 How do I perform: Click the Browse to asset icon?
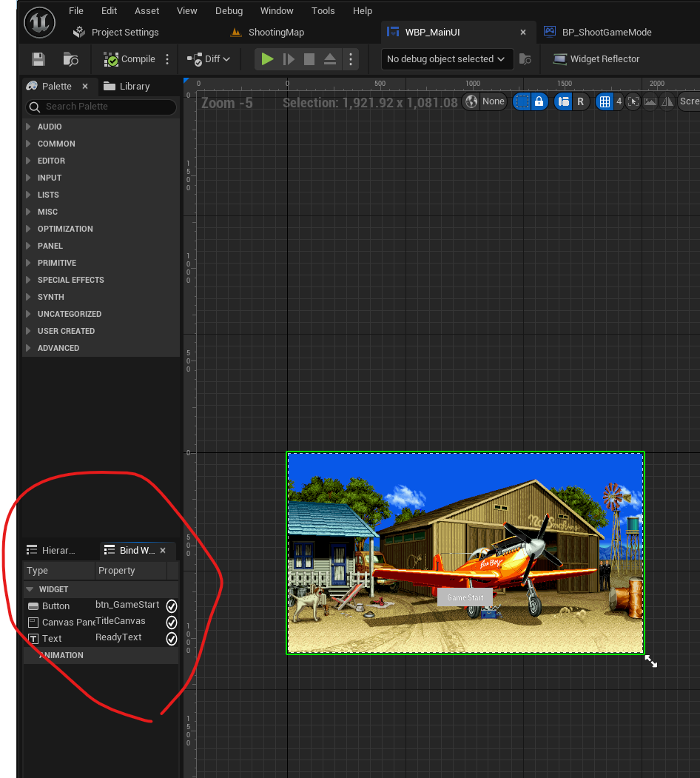71,59
